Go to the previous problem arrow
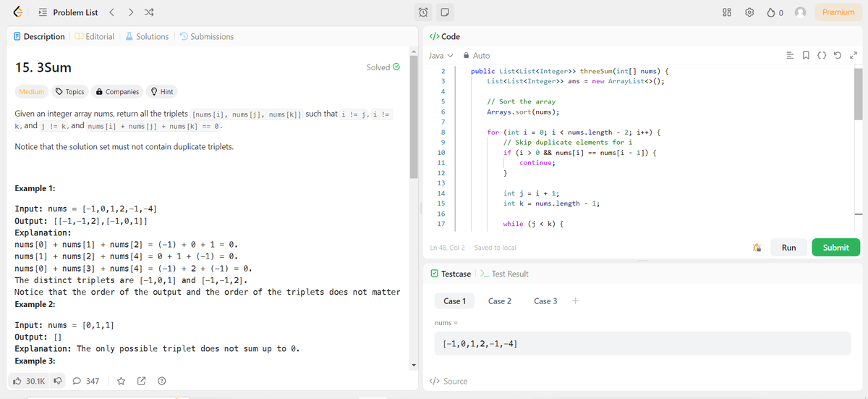Viewport: 868px width, 399px height. [x=112, y=12]
